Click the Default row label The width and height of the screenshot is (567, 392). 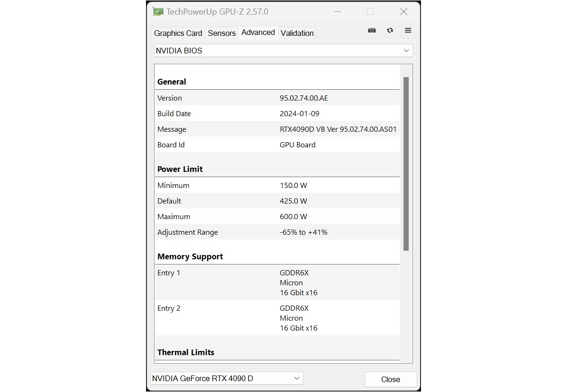[169, 201]
